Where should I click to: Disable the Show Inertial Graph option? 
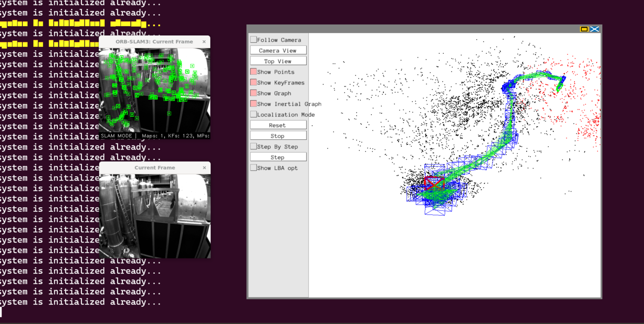pyautogui.click(x=254, y=104)
